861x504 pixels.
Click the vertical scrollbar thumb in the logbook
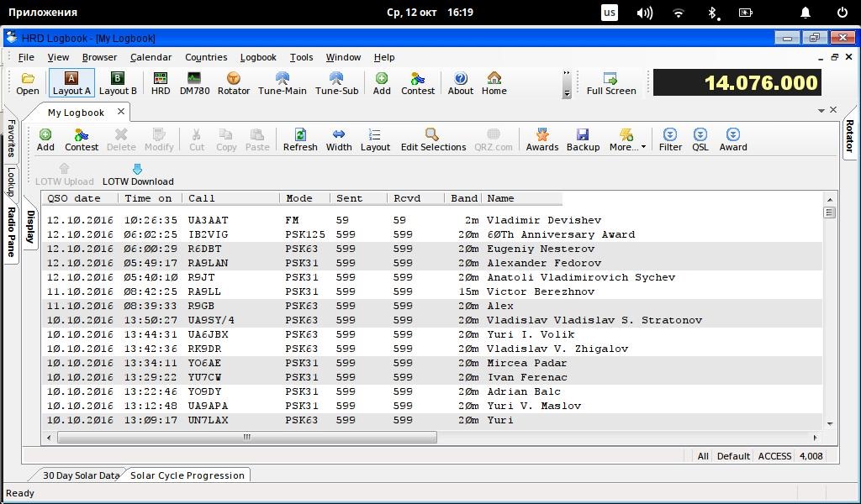(x=830, y=213)
